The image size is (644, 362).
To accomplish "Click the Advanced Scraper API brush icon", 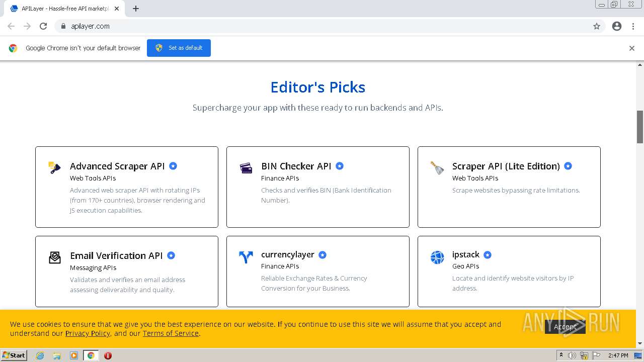I will tap(54, 167).
